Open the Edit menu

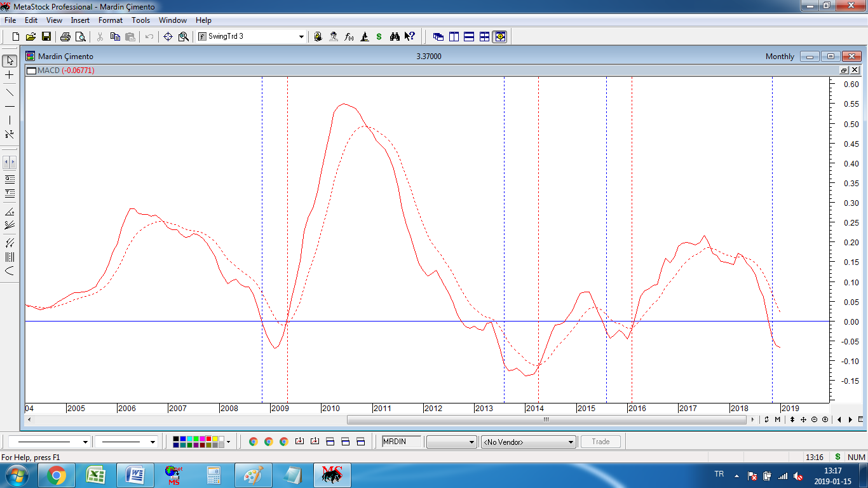point(31,20)
